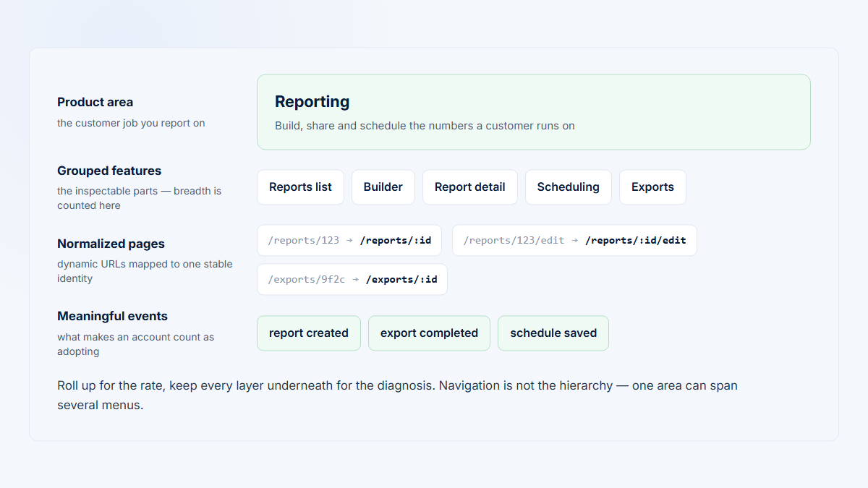Click the Product area heading

pyautogui.click(x=95, y=102)
